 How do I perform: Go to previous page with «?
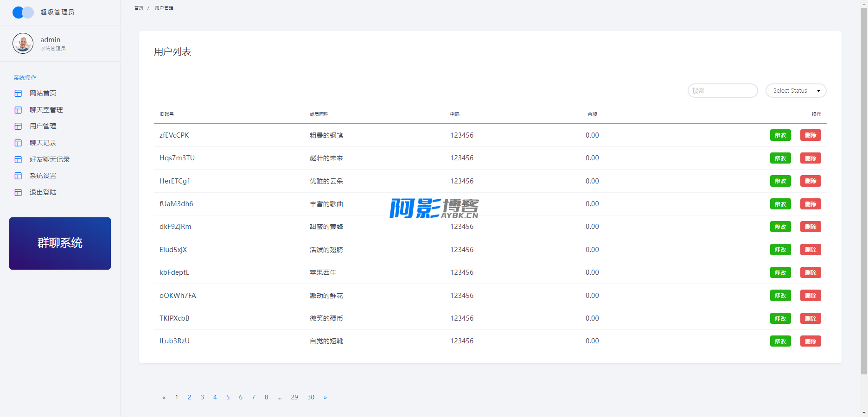coord(164,398)
